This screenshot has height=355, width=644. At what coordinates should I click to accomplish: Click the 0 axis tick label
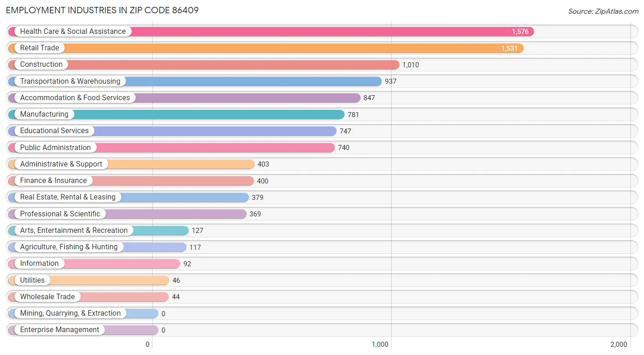[147, 344]
